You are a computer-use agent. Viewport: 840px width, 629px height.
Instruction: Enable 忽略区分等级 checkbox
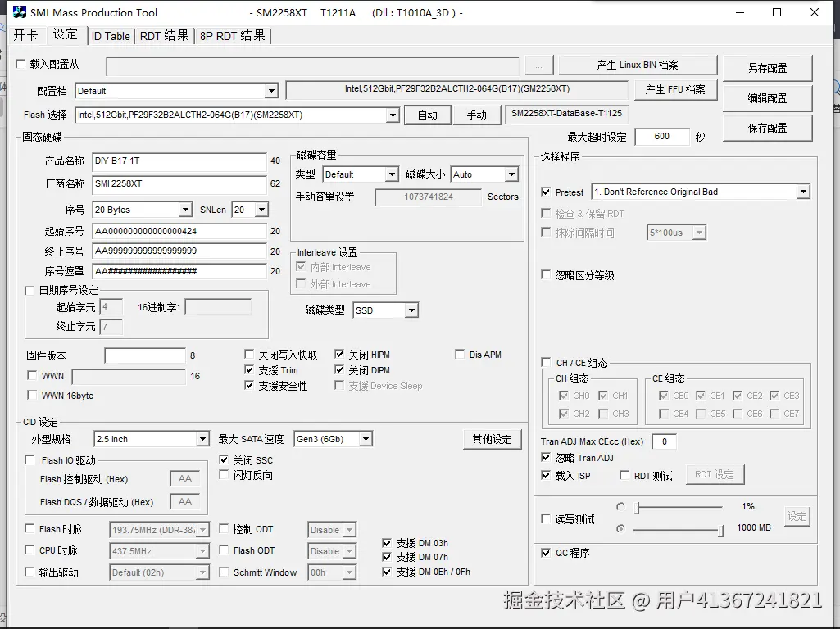(x=546, y=275)
